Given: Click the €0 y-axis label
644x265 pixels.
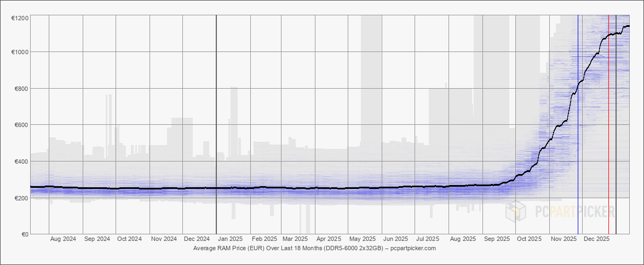Looking at the screenshot, I should [x=25, y=234].
